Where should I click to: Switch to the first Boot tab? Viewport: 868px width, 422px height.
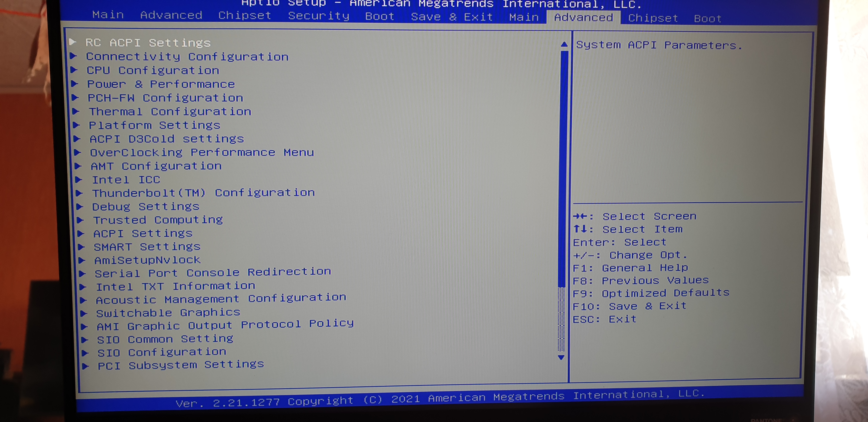(380, 17)
